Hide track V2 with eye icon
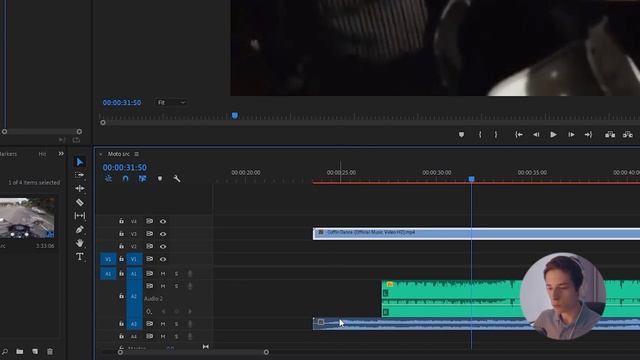This screenshot has width=640, height=360. pyautogui.click(x=163, y=247)
